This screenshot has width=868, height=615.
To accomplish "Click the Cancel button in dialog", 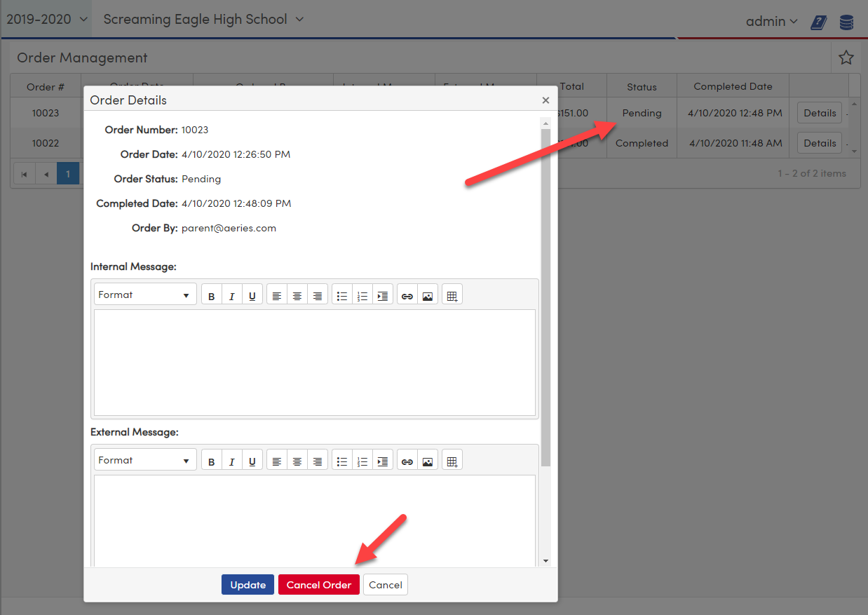I will [386, 585].
